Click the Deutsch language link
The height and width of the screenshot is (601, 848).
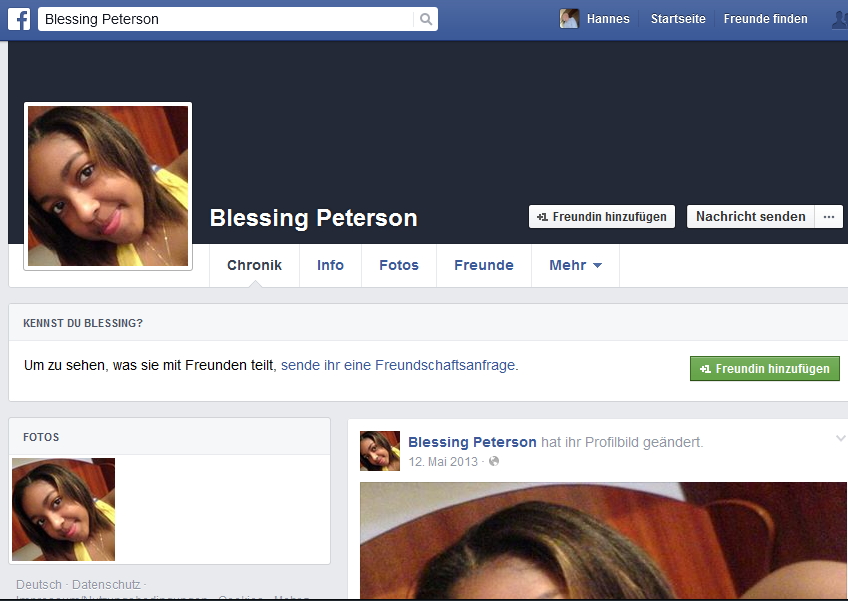click(39, 585)
